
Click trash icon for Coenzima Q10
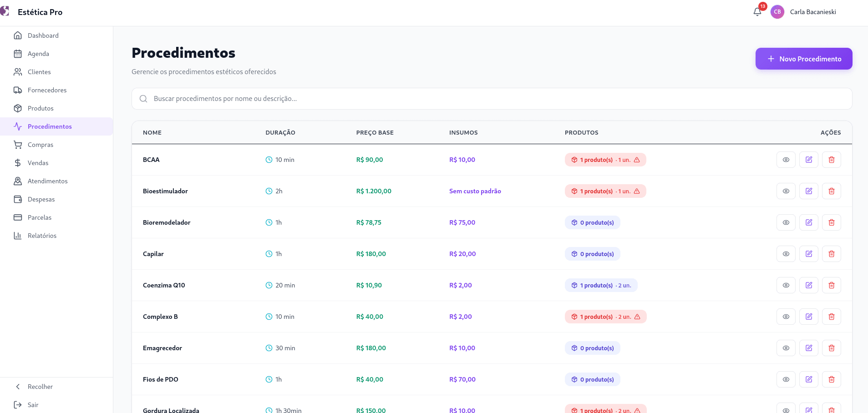tap(832, 285)
